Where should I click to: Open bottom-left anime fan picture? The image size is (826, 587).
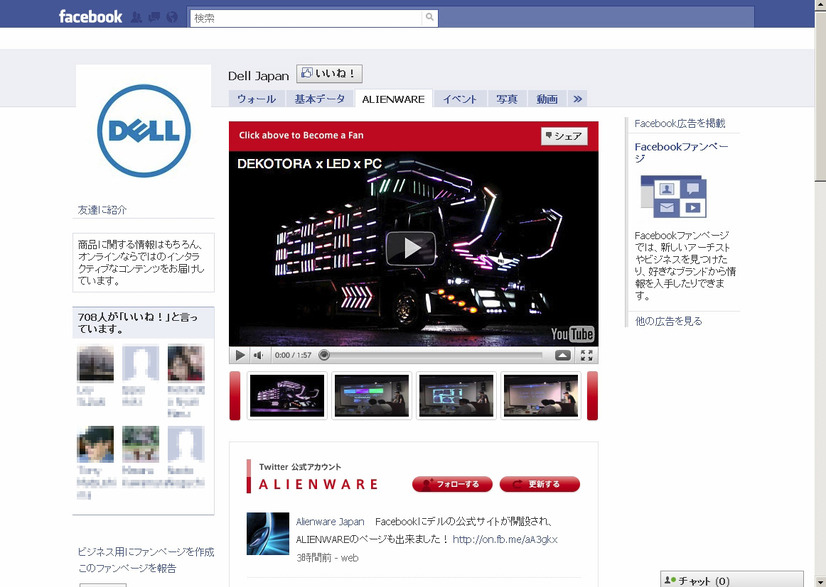(95, 444)
